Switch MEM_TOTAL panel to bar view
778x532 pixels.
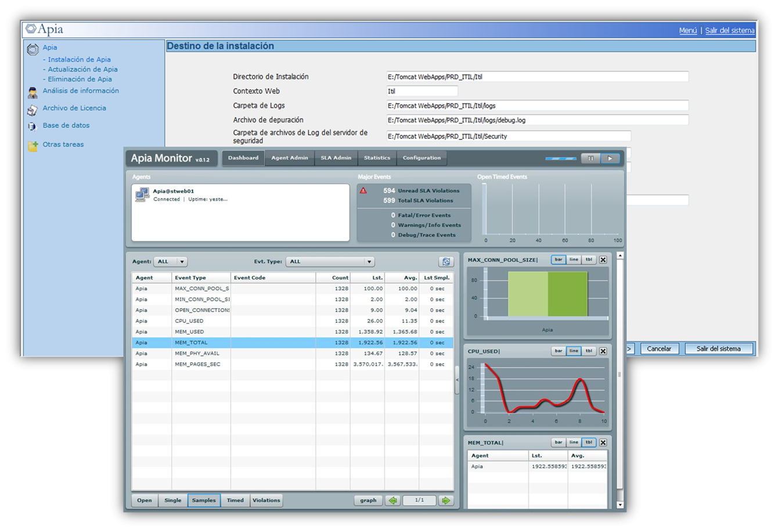559,442
